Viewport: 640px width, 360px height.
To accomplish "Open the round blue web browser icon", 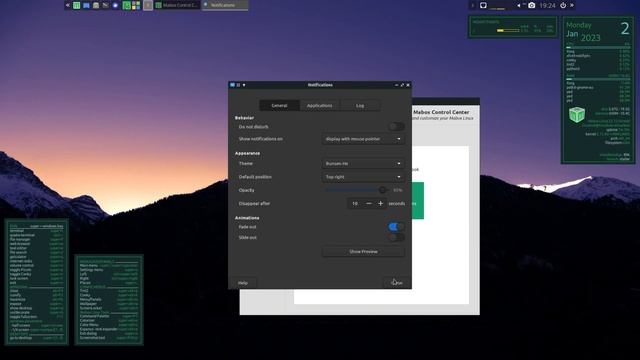I will coord(115,5).
